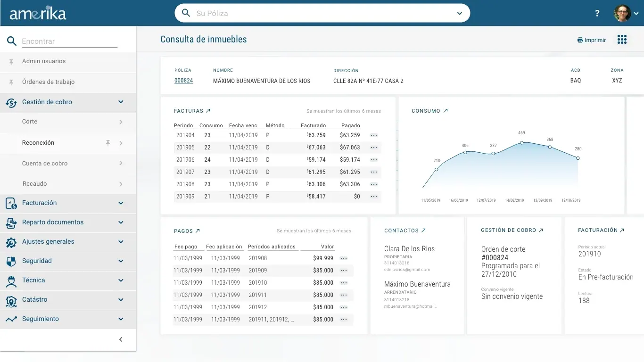This screenshot has width=644, height=362.
Task: Expand the Reparto documentos chevron
Action: [x=121, y=222]
